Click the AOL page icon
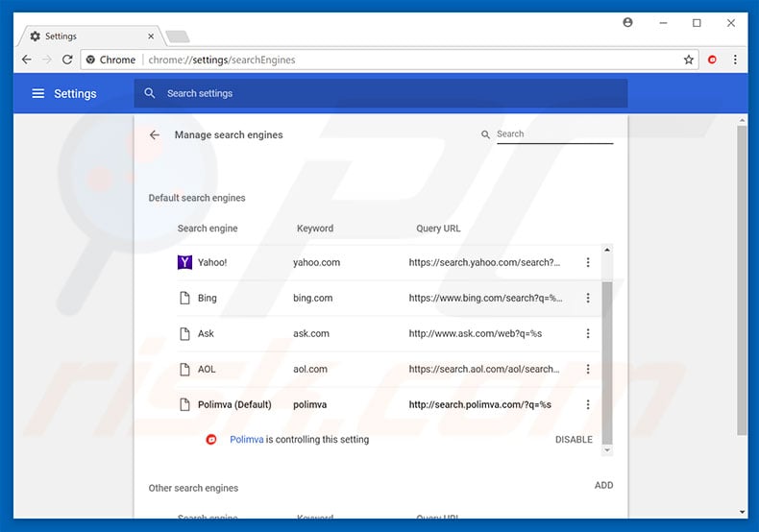Image resolution: width=759 pixels, height=532 pixels. [184, 369]
